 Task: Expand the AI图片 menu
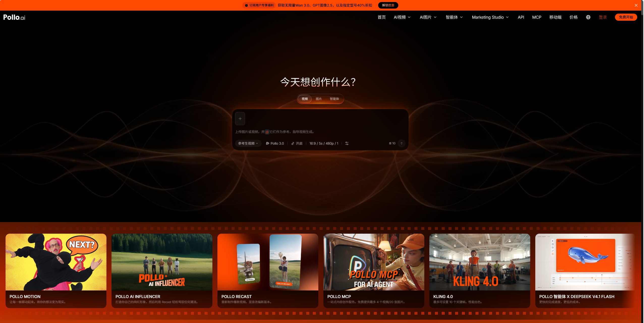tap(428, 17)
